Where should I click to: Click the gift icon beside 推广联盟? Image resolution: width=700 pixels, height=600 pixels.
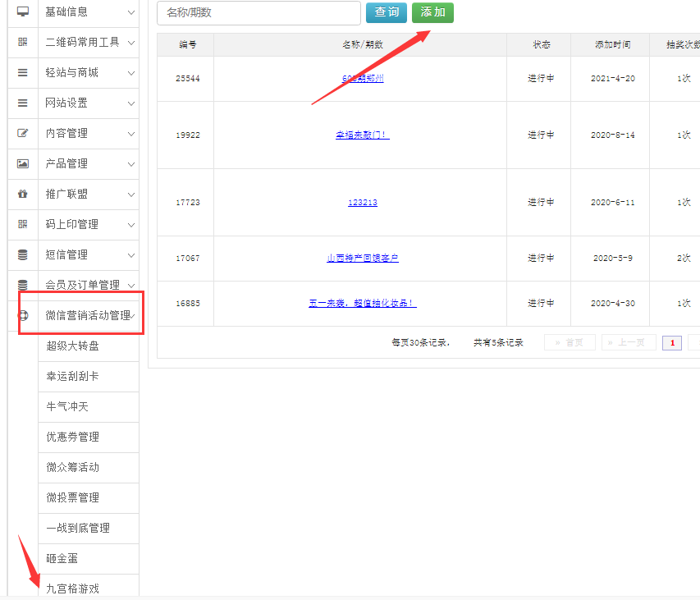click(x=23, y=195)
